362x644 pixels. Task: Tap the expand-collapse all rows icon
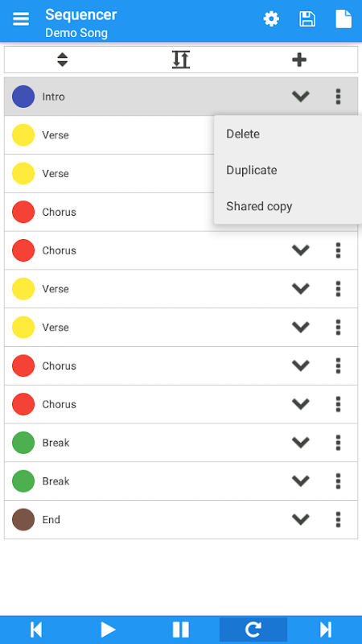pyautogui.click(x=181, y=60)
